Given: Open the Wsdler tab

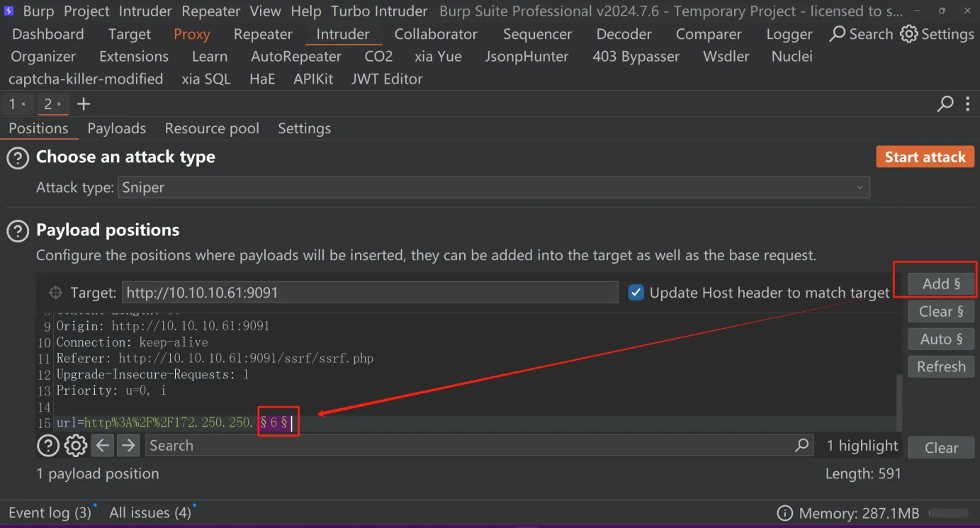Looking at the screenshot, I should (726, 57).
